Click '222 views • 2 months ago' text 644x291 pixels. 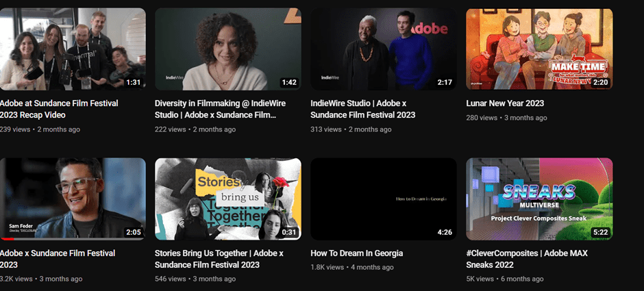tap(195, 129)
